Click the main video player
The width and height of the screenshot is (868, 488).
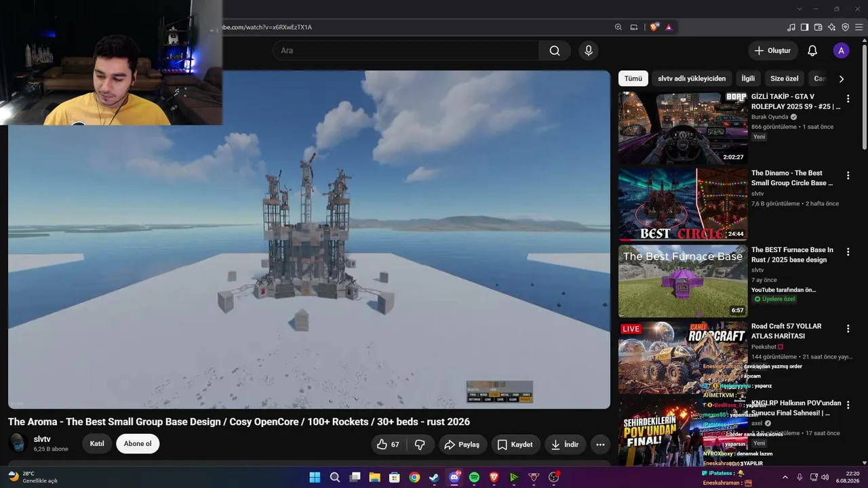[309, 240]
